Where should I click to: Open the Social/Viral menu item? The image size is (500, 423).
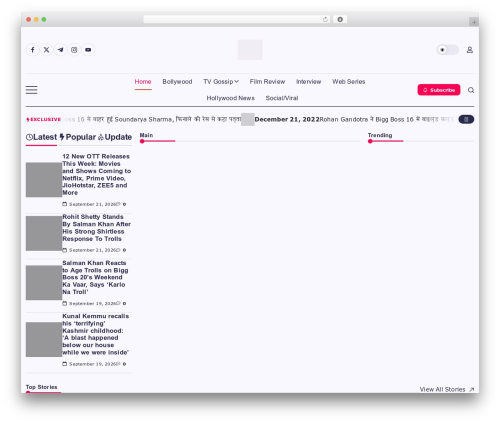point(282,98)
